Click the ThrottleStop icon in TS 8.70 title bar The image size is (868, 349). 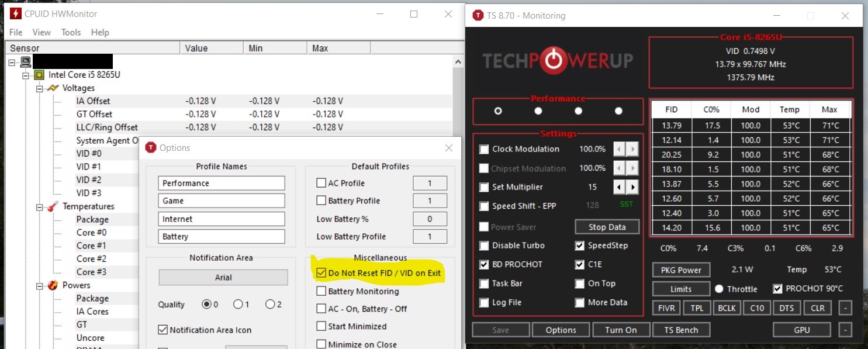pyautogui.click(x=478, y=16)
